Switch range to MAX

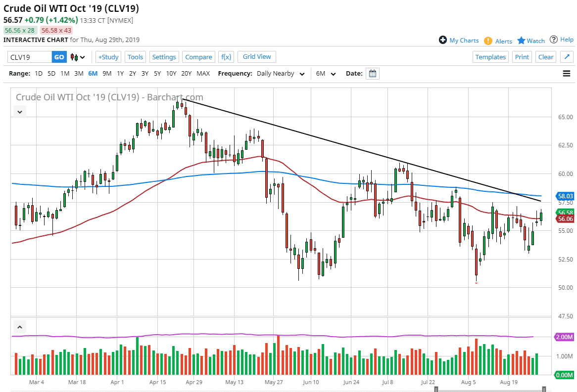pos(203,73)
